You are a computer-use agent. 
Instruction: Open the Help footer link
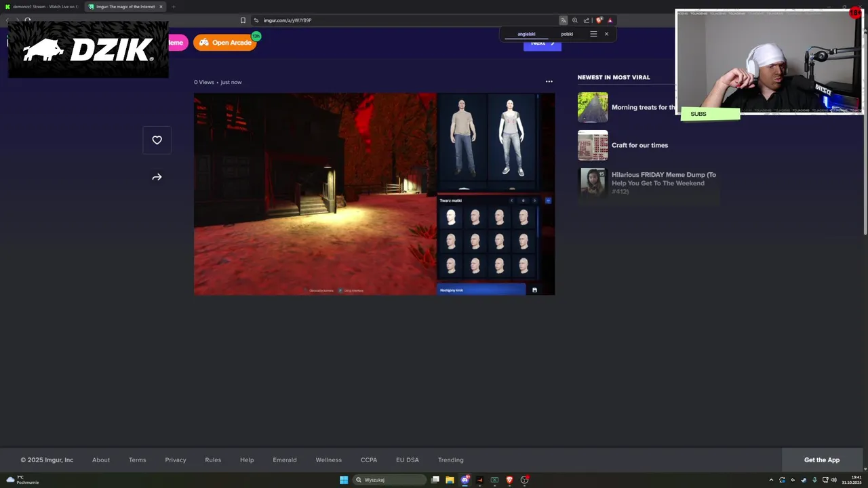[x=247, y=460]
